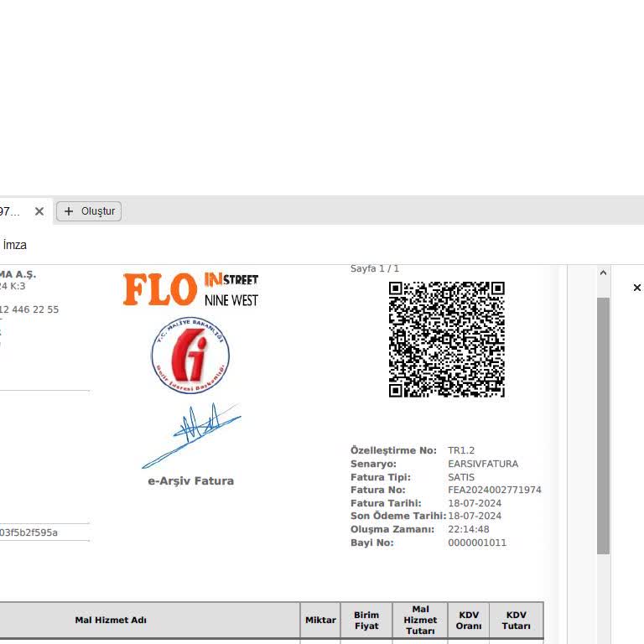The height and width of the screenshot is (644, 644).
Task: Click the Oluştur new tab button
Action: (x=89, y=211)
